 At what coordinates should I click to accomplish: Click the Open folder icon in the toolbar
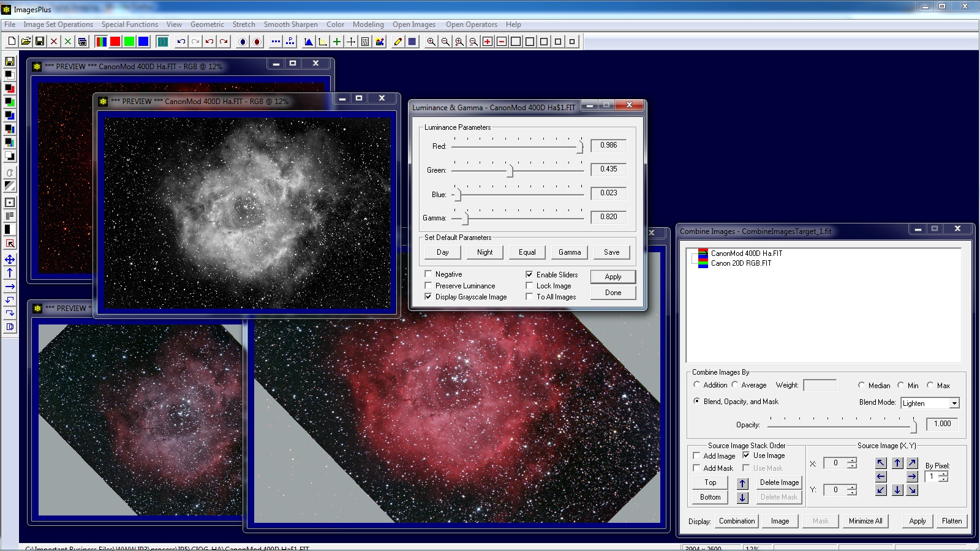(26, 42)
